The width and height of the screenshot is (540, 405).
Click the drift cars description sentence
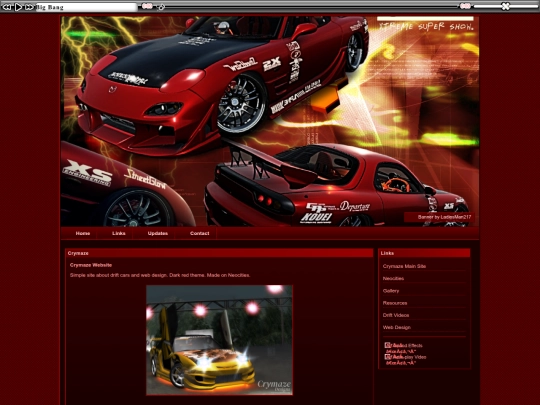(160, 275)
